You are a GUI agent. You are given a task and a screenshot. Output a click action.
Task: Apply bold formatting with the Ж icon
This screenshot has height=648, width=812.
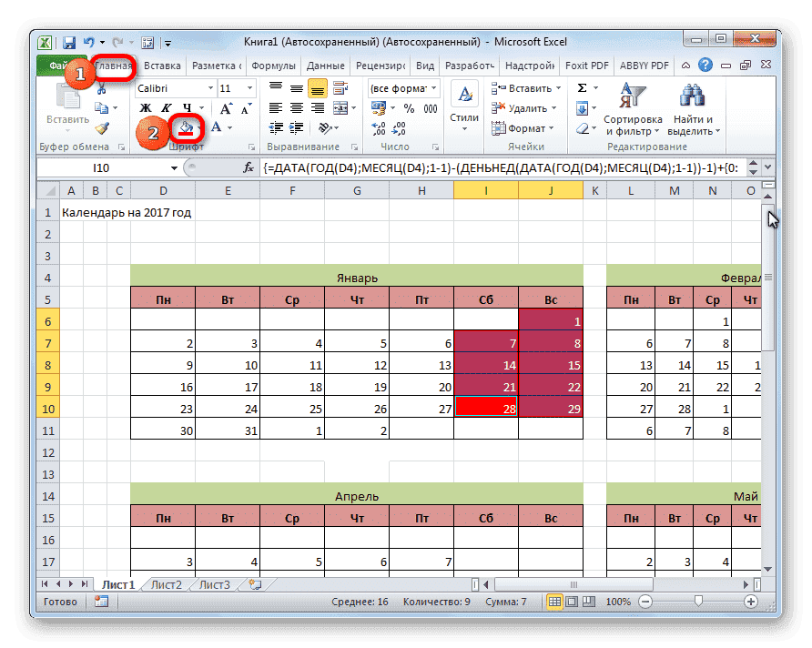point(146,107)
